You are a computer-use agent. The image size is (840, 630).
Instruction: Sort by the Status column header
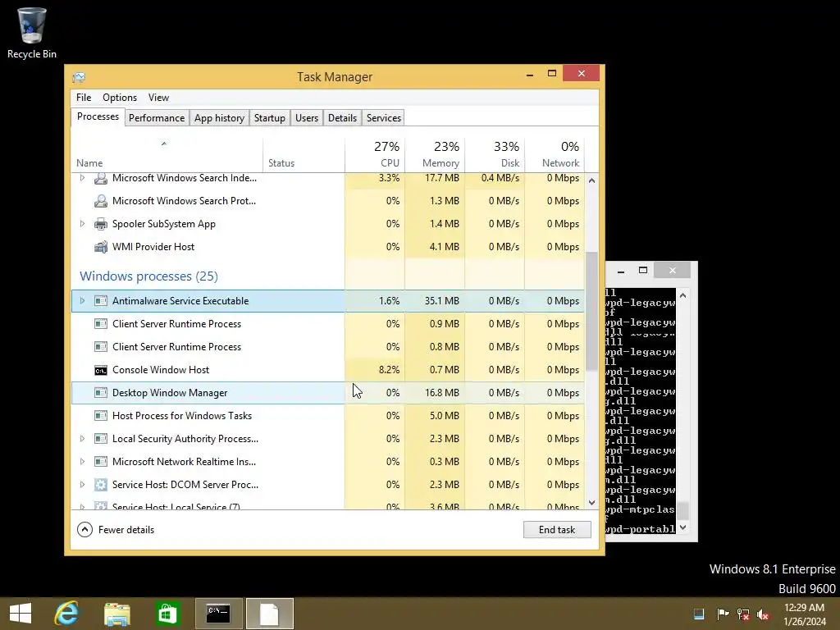[304, 155]
